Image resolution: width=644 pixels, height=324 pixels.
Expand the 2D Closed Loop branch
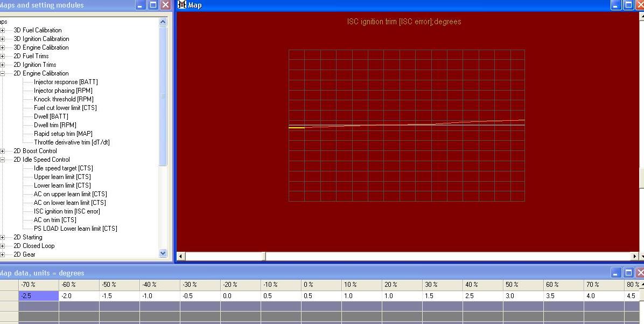pos(2,246)
